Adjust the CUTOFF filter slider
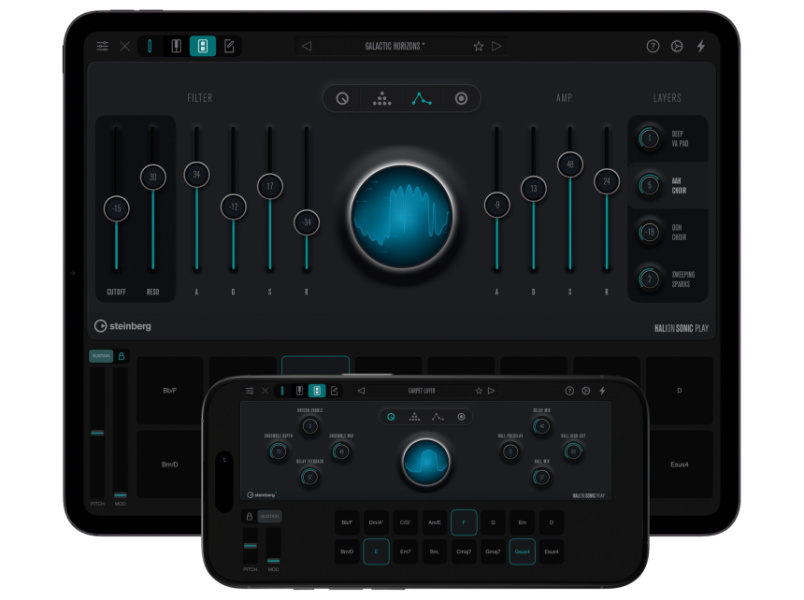Viewport: 804px width, 600px height. coord(116,208)
